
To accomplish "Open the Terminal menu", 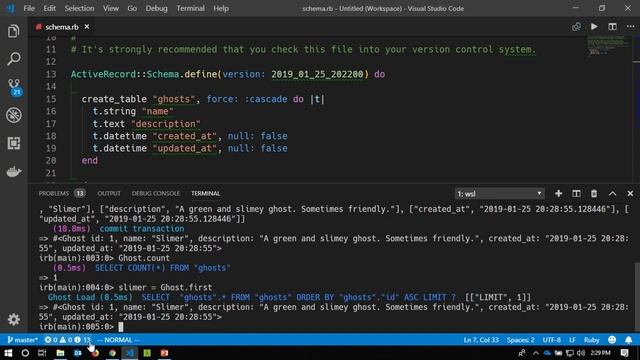I will (190, 8).
